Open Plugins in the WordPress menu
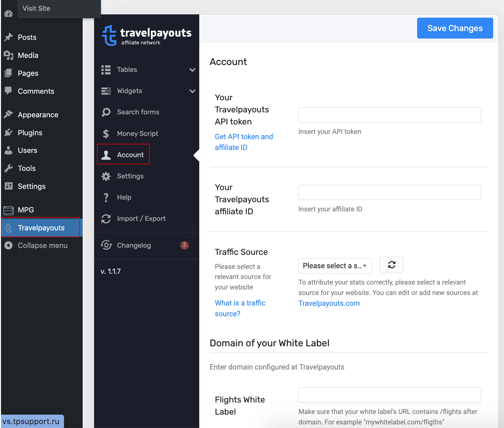 point(30,133)
